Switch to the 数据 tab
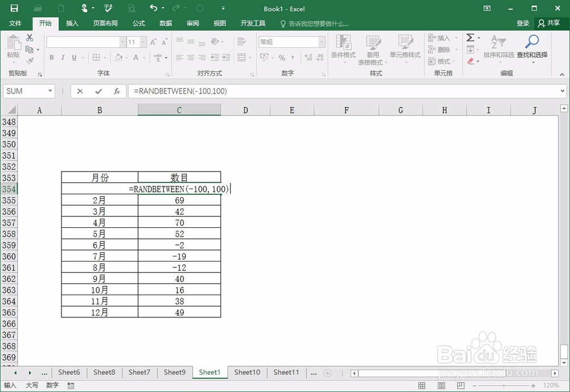The width and height of the screenshot is (570, 392). point(166,23)
